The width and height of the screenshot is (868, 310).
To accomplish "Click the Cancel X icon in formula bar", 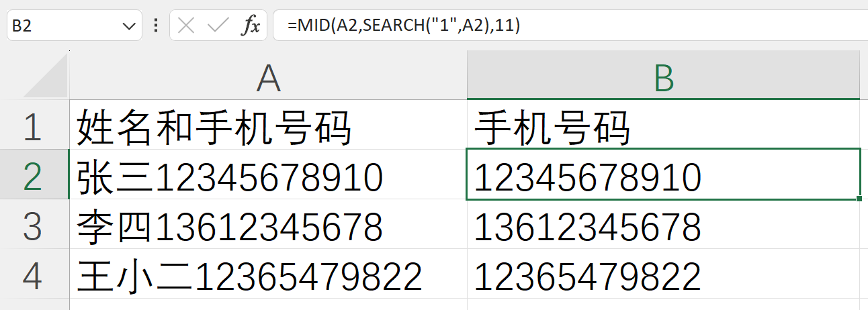I will click(x=187, y=26).
